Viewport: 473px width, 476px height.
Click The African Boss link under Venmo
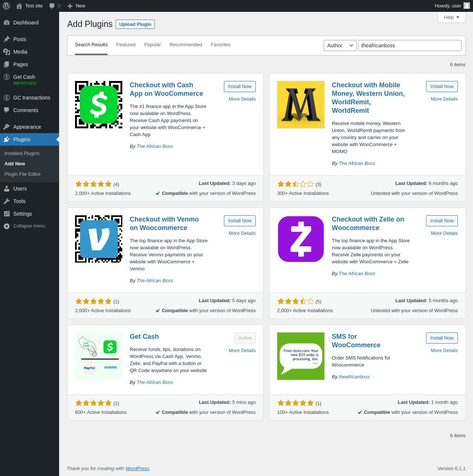pyautogui.click(x=155, y=281)
